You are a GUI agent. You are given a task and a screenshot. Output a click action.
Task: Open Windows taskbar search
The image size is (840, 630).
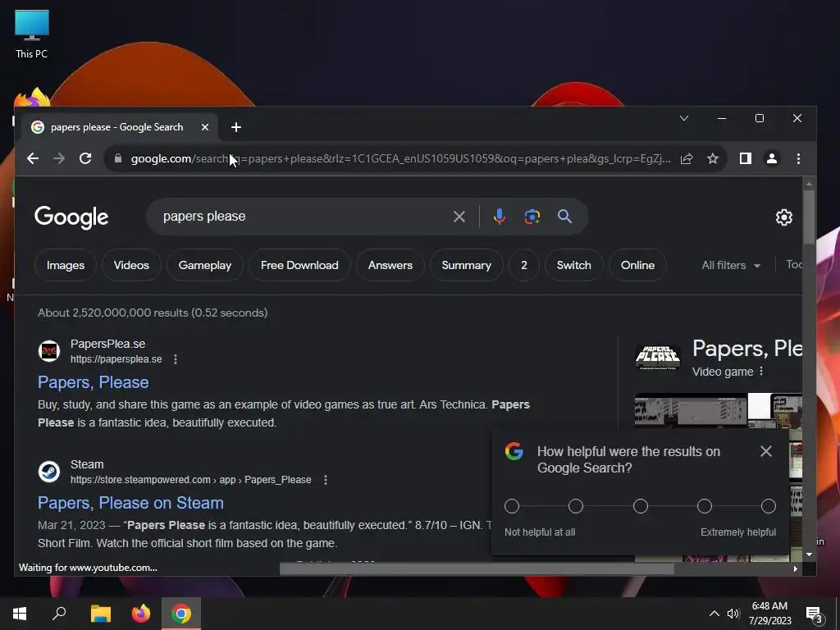[x=59, y=614]
